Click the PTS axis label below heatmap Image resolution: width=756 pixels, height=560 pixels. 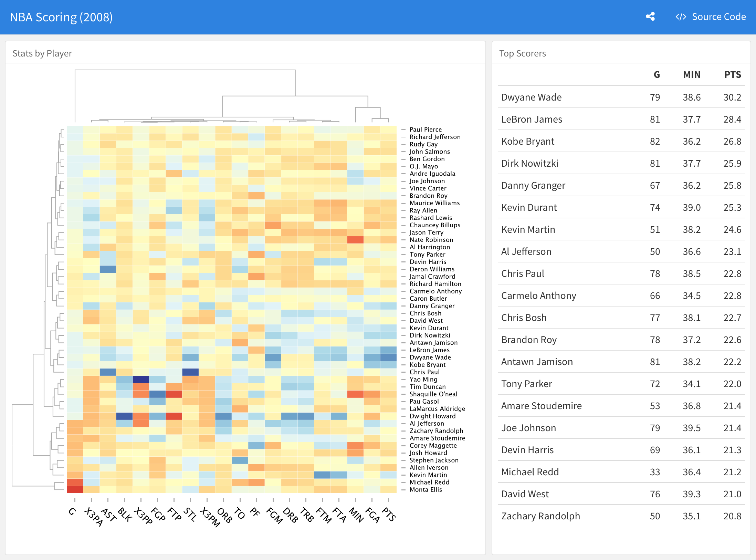click(x=389, y=514)
